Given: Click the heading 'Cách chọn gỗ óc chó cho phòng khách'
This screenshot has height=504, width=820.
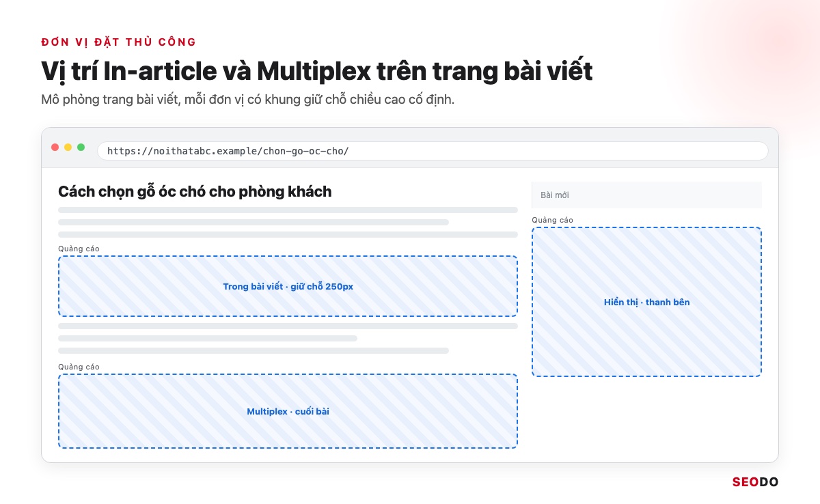Looking at the screenshot, I should pos(195,192).
